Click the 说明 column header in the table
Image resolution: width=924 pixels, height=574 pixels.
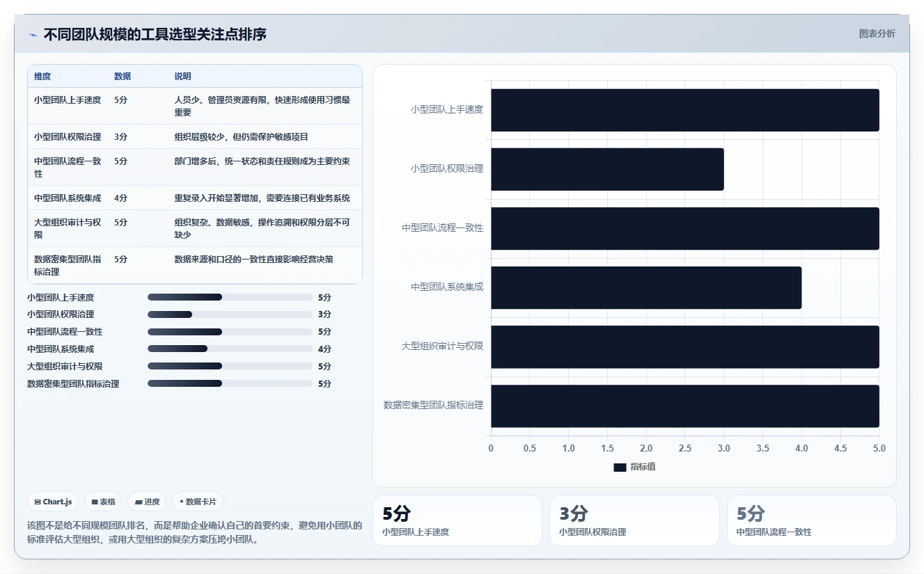pyautogui.click(x=182, y=77)
